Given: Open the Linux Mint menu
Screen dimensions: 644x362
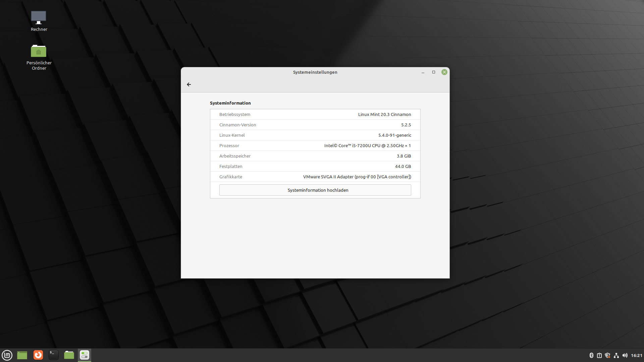Looking at the screenshot, I should coord(7,355).
